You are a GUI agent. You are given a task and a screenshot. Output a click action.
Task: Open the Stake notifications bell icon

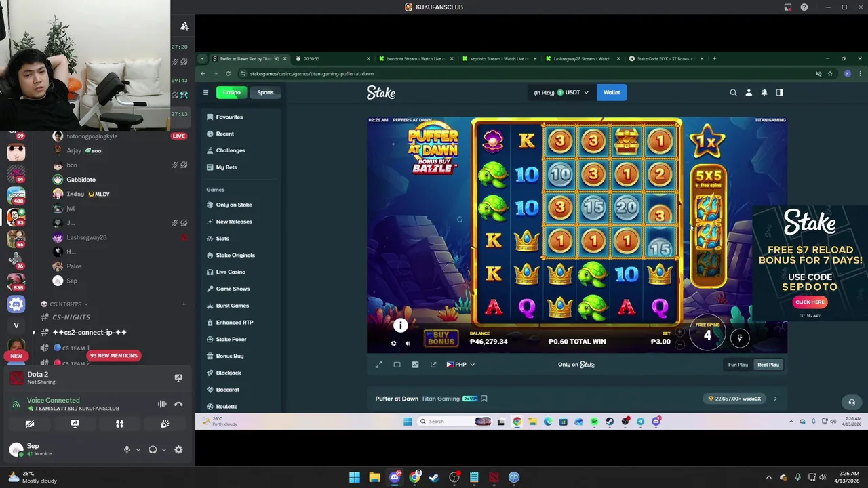[x=764, y=92]
